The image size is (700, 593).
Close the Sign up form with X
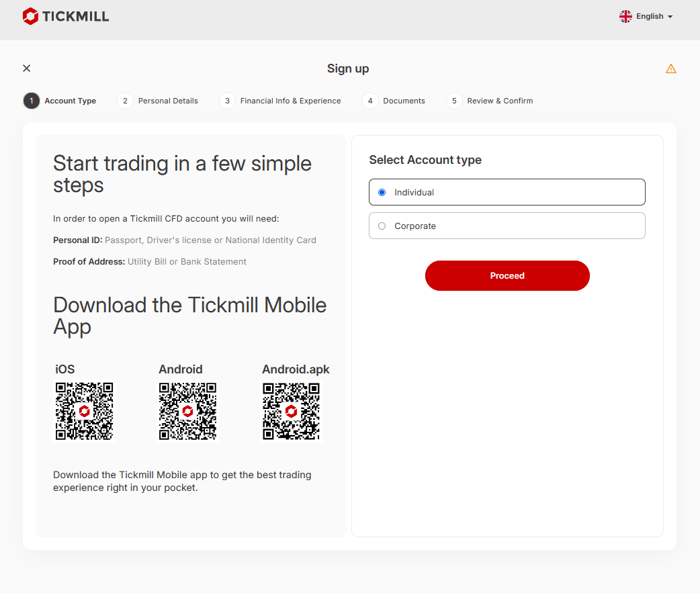27,69
